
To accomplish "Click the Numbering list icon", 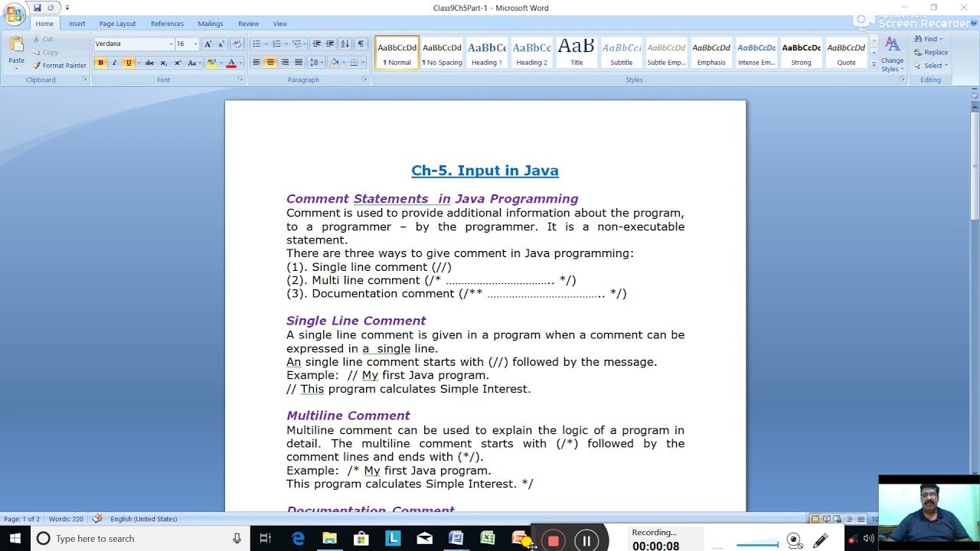I will coord(277,44).
